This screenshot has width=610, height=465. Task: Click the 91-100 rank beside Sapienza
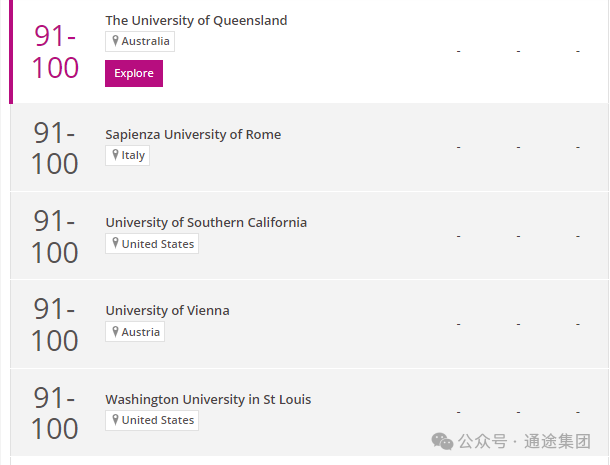click(x=54, y=149)
